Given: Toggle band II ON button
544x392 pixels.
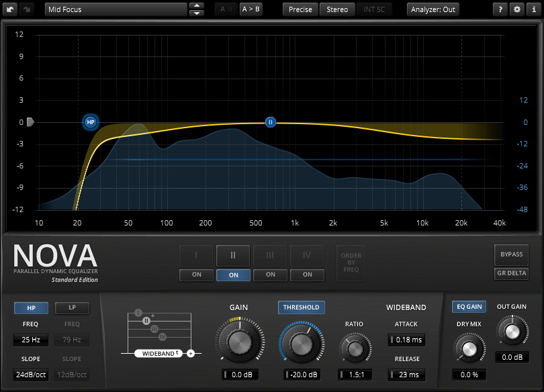Looking at the screenshot, I should [234, 275].
